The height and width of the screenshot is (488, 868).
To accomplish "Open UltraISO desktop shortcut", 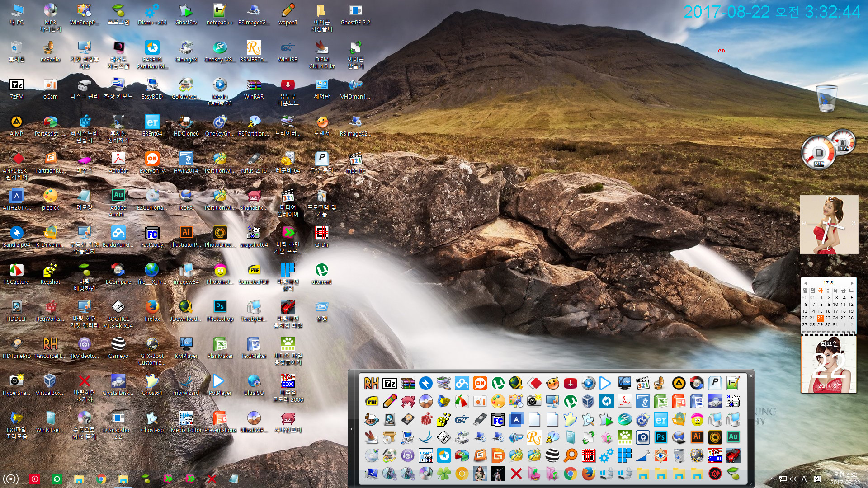I will pos(254,385).
